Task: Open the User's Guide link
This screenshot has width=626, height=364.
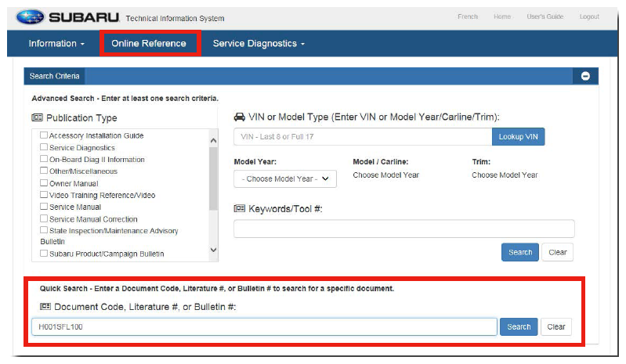Action: click(545, 16)
